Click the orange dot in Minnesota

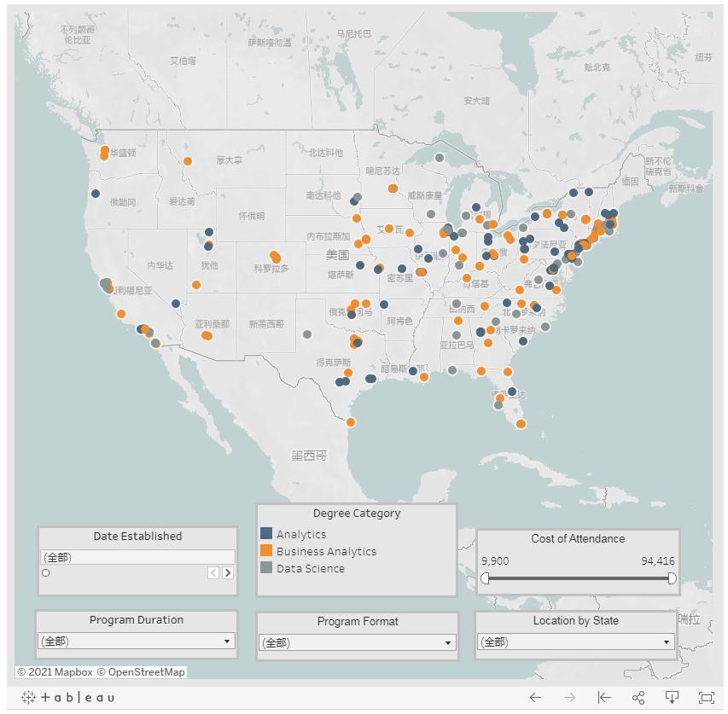(393, 189)
